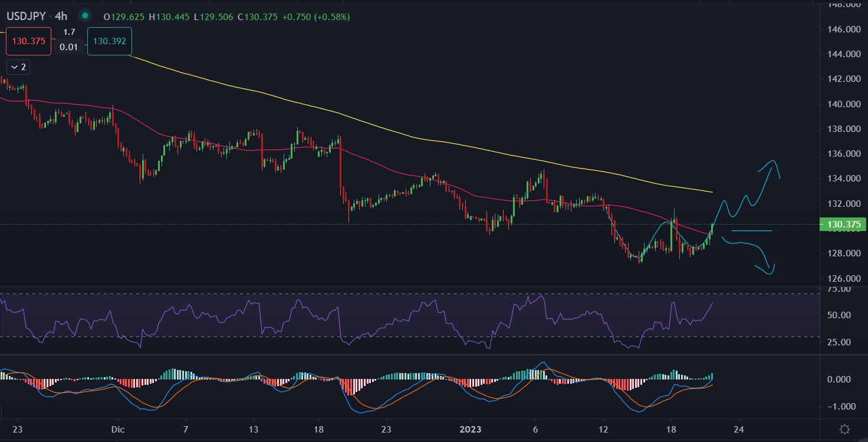Click the blue buy price 130.392 button
868x442 pixels.
pos(109,41)
